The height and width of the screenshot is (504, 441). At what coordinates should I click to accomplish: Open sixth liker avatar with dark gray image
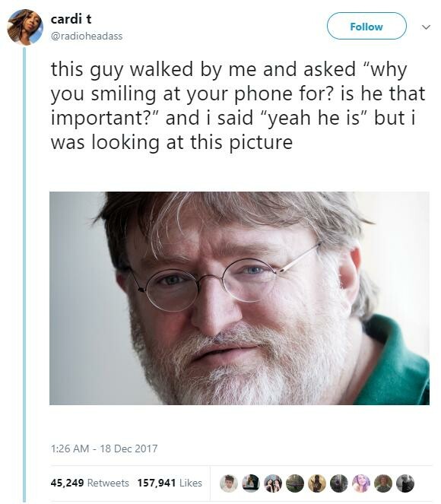(x=339, y=483)
